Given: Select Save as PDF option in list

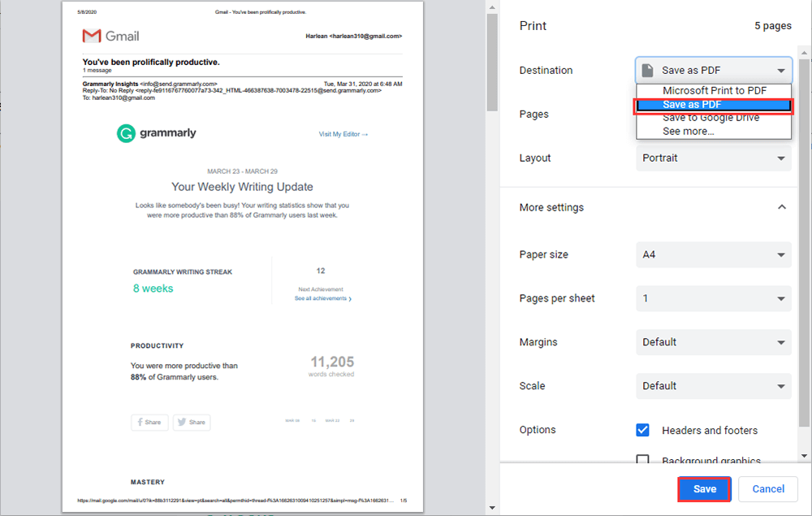Looking at the screenshot, I should point(714,105).
